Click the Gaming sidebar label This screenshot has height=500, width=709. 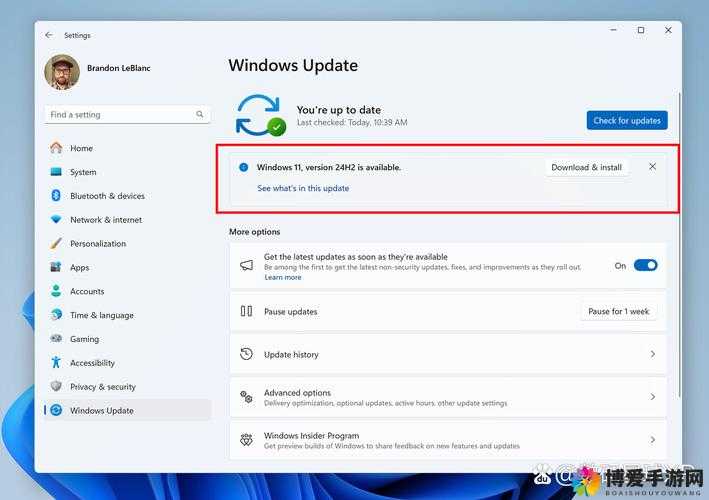point(85,339)
